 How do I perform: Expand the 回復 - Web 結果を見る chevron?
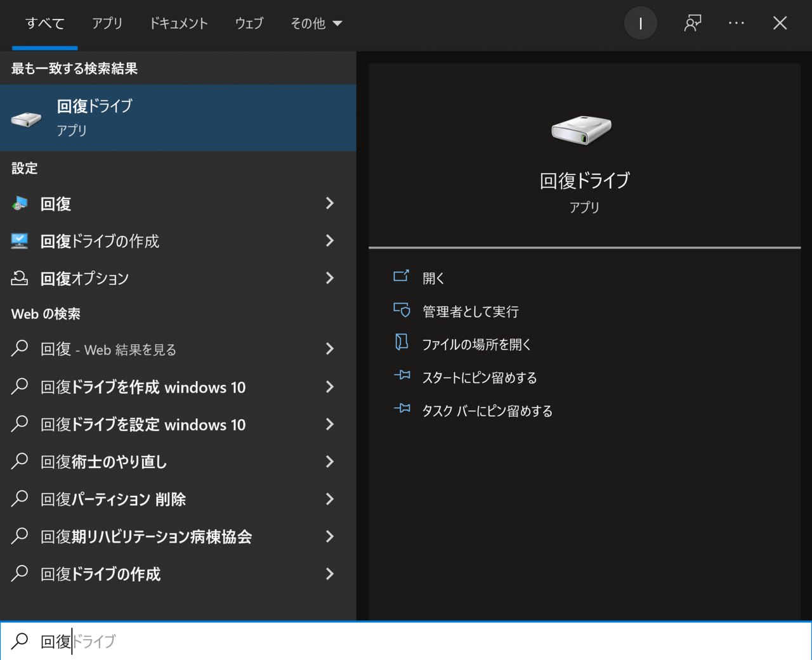(x=329, y=349)
